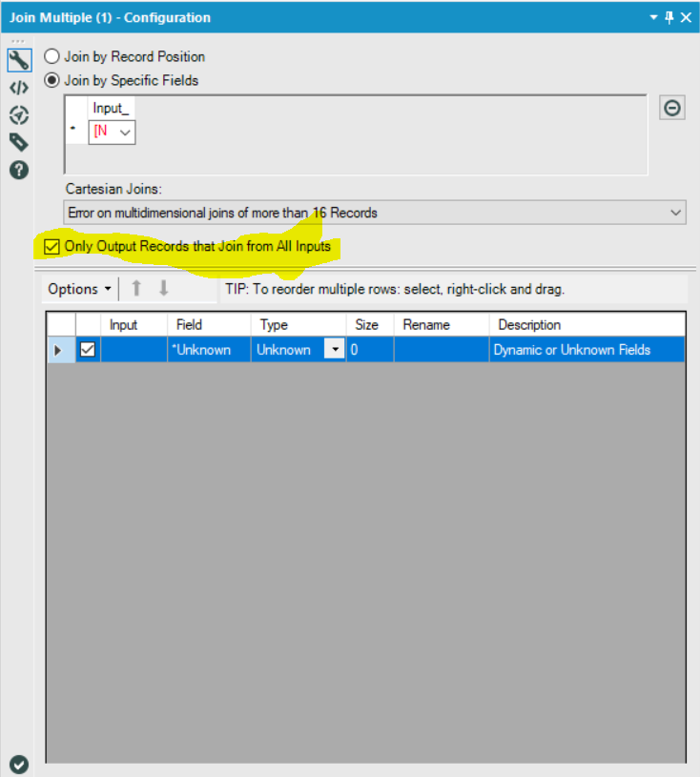Open the XML view icon
Image resolution: width=700 pixels, height=777 pixels.
[x=19, y=89]
